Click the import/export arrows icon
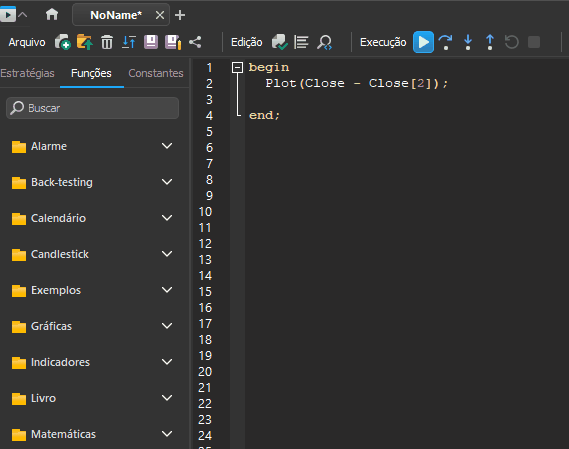569x449 pixels. pos(129,42)
